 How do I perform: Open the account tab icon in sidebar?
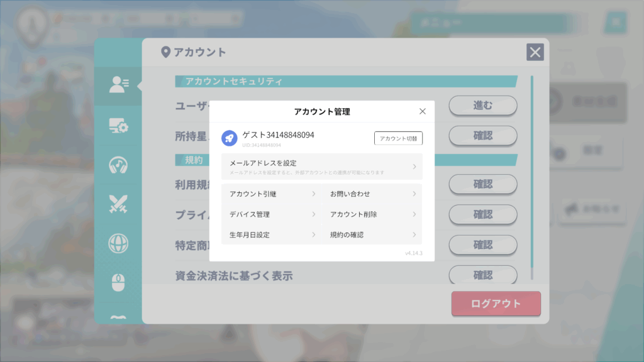click(118, 85)
